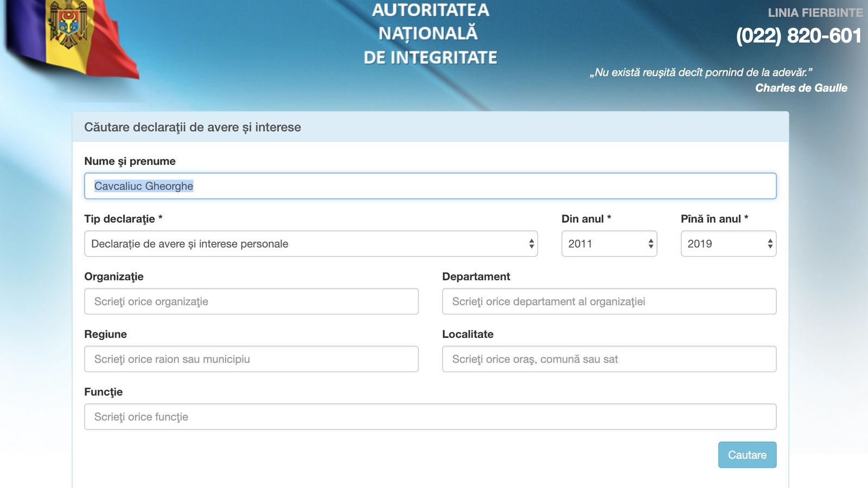Click into the Funcție input field
This screenshot has width=868, height=488.
[x=430, y=417]
